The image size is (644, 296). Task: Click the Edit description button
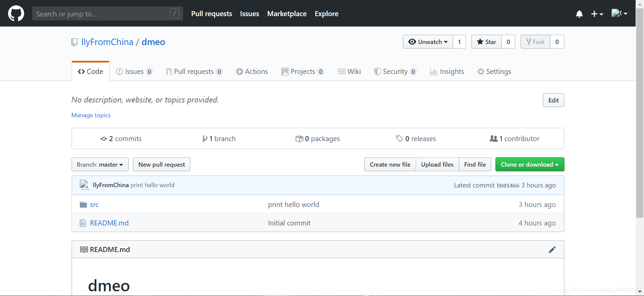(x=553, y=100)
